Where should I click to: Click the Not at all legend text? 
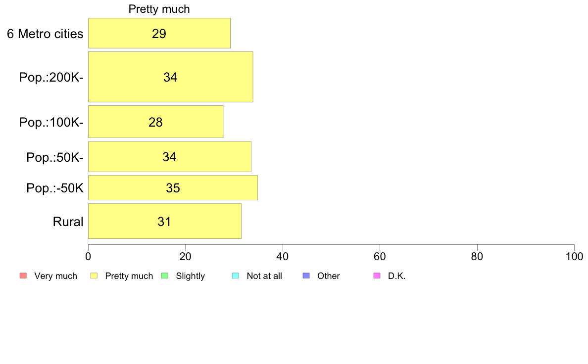264,276
